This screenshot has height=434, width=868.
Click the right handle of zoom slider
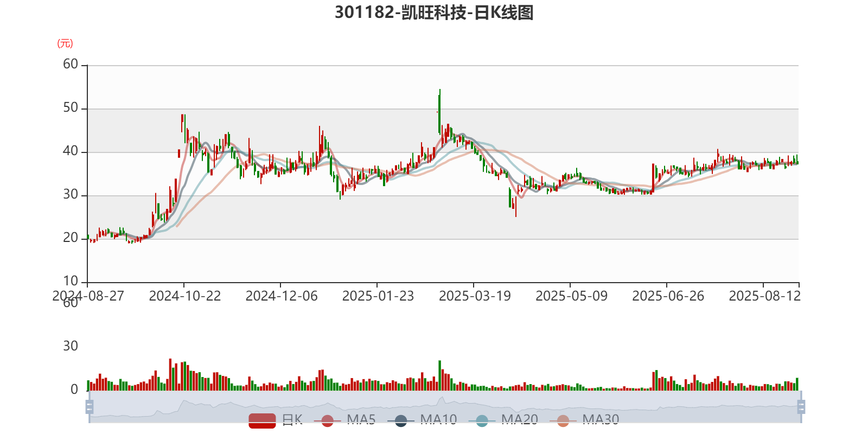pos(801,407)
